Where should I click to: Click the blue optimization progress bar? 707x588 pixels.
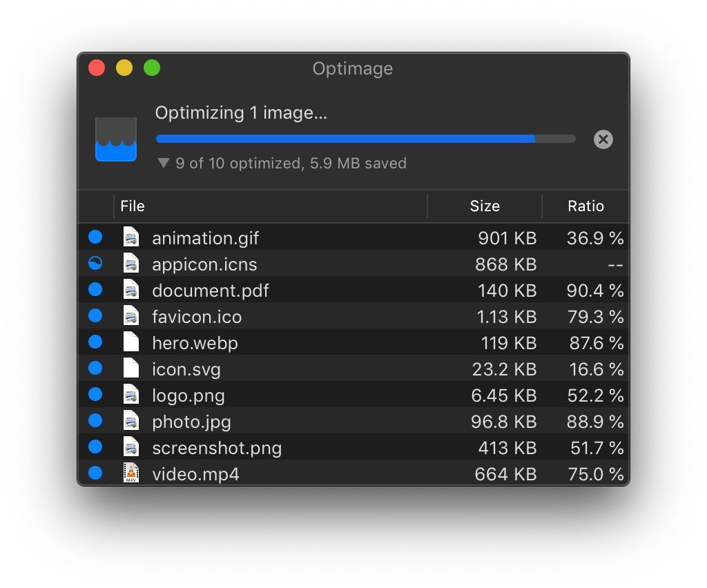pos(366,139)
